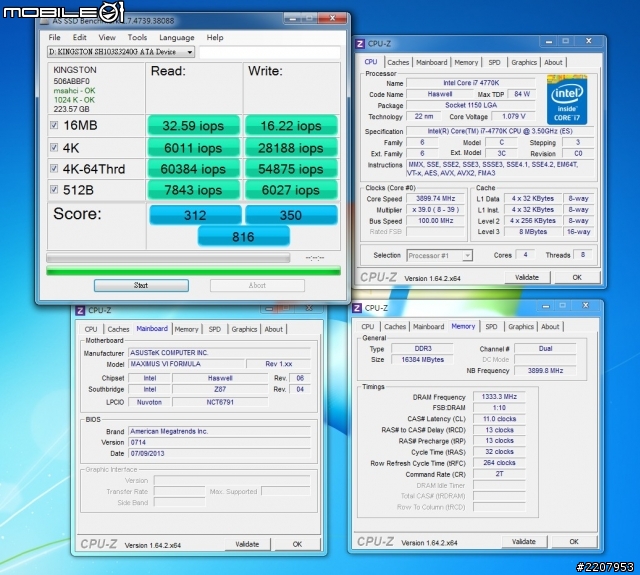Select Caches tab in the Mainboard CPU-Z window
640x575 pixels.
[118, 329]
